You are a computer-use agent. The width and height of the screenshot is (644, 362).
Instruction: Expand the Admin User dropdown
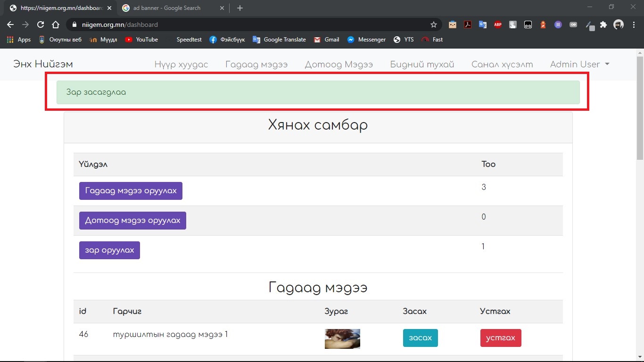click(579, 65)
